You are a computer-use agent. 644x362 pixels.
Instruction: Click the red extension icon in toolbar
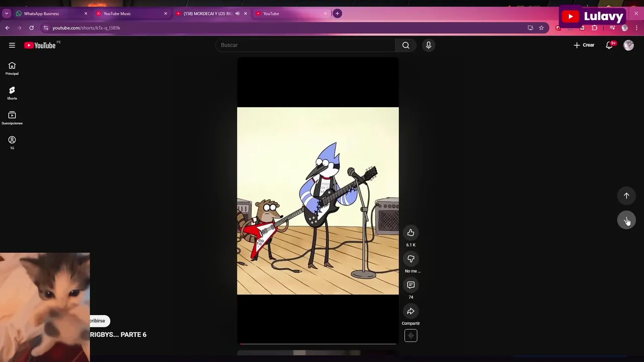point(558,28)
